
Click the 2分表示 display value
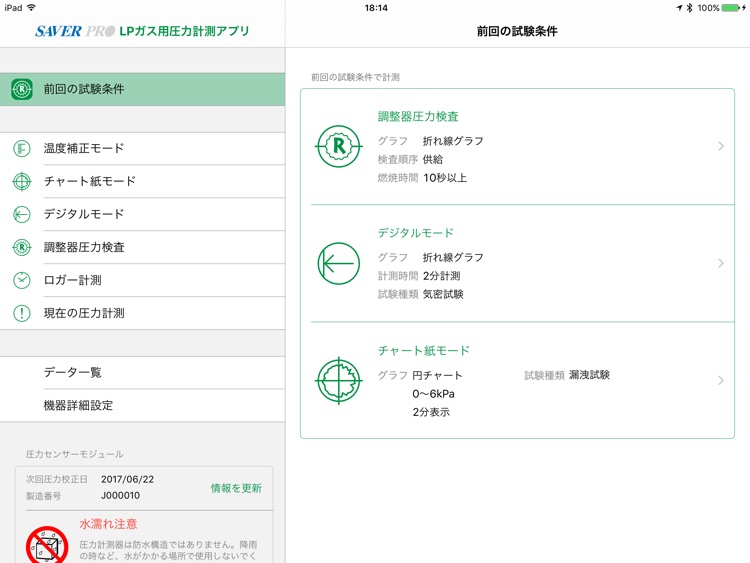(x=431, y=412)
